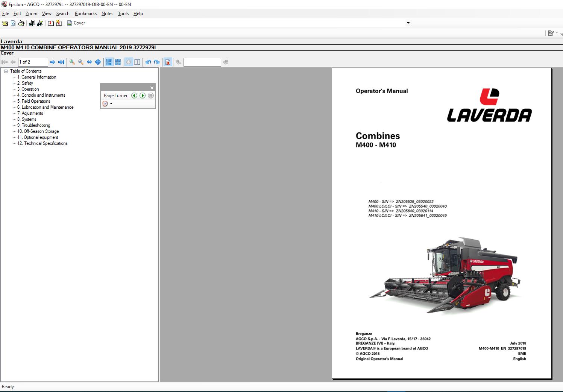Screen dimensions: 563x392
Task: Open 8. Systems chapter
Action: coord(27,119)
